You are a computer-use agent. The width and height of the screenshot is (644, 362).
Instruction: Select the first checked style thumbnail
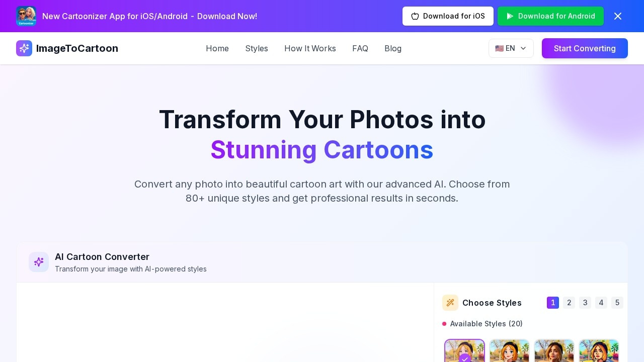click(x=464, y=351)
